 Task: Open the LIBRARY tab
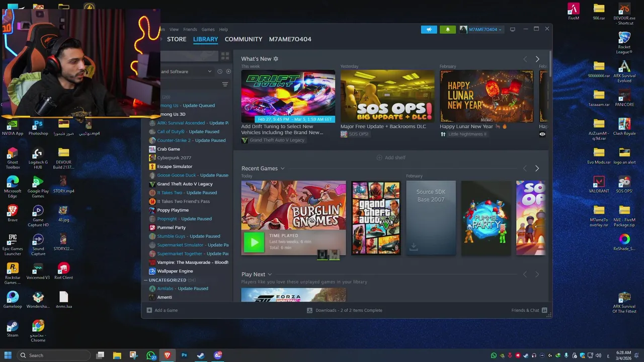(x=205, y=39)
